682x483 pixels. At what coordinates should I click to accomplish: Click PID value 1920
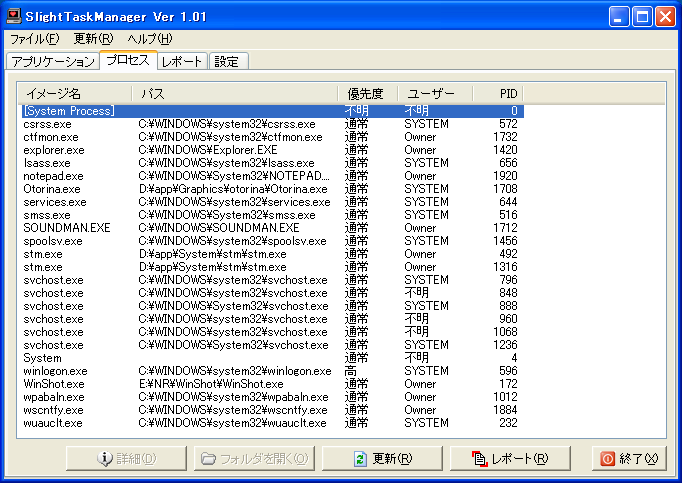pyautogui.click(x=505, y=176)
